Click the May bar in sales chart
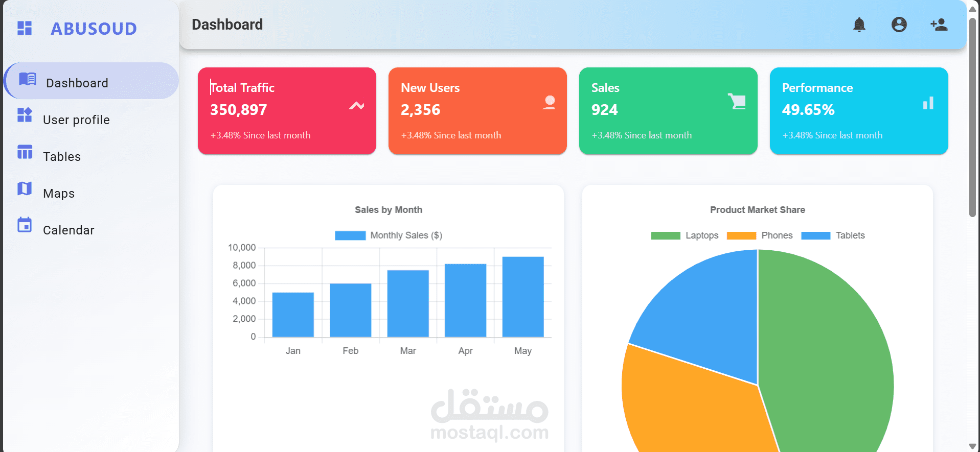This screenshot has width=980, height=452. pyautogui.click(x=523, y=297)
